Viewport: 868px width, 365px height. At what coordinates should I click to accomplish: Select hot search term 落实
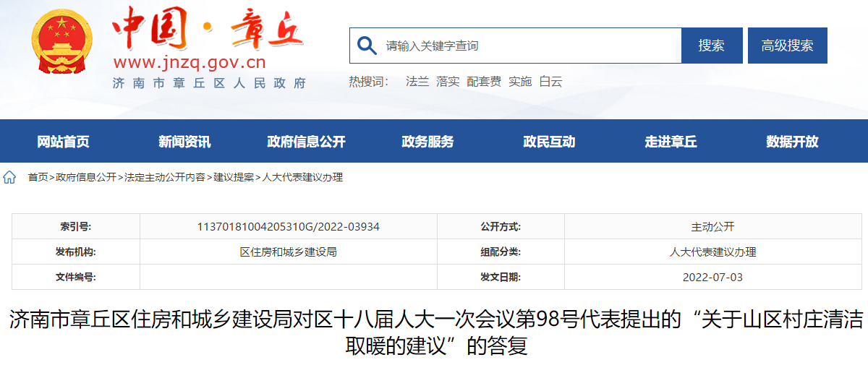448,82
